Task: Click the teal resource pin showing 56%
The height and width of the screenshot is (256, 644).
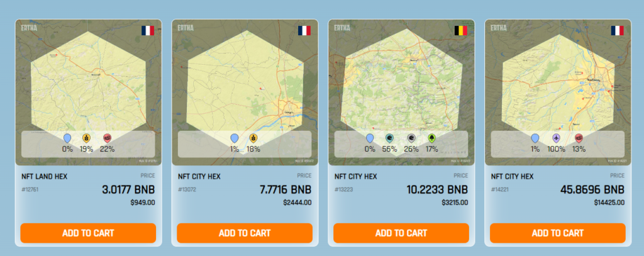Action: (389, 138)
